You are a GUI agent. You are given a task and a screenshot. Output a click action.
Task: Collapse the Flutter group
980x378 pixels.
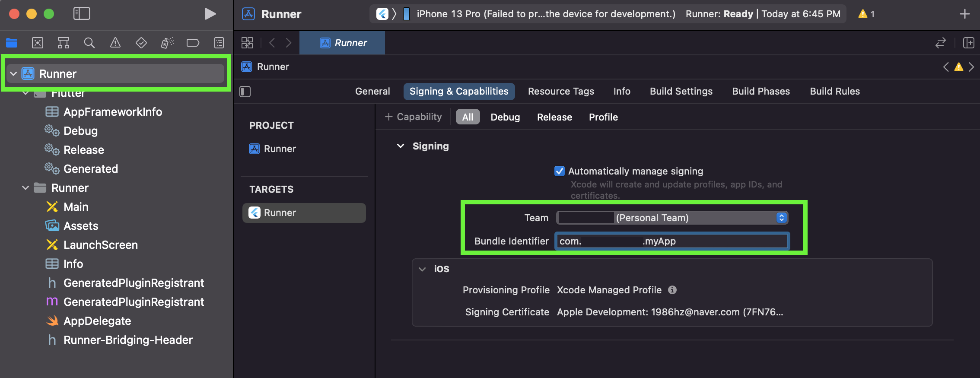pyautogui.click(x=25, y=93)
